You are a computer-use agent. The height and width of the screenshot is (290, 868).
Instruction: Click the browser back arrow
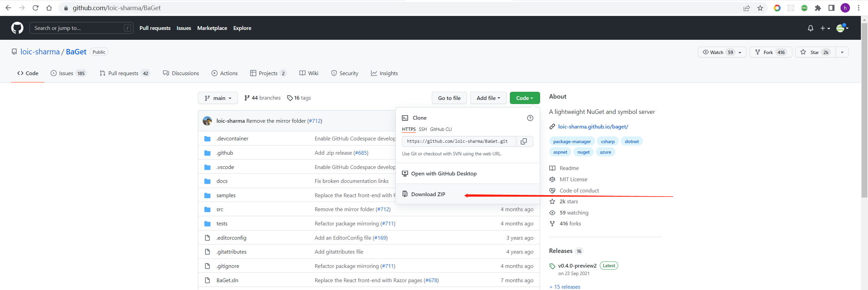8,8
